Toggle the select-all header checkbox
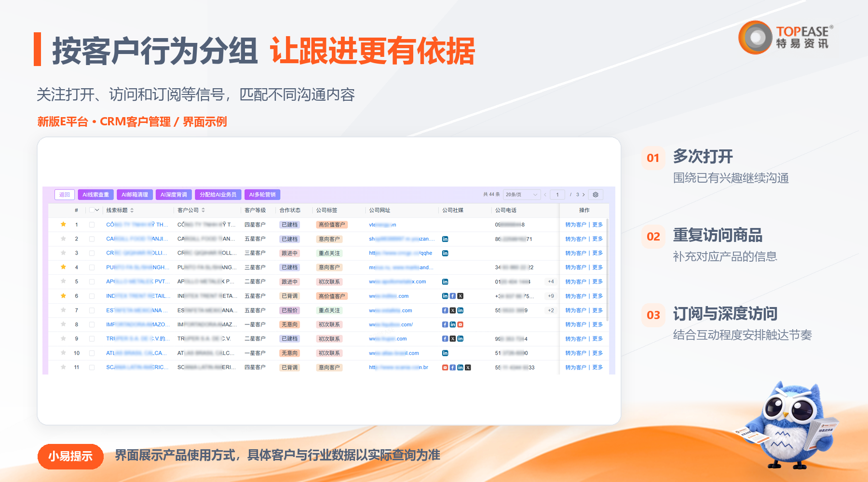868x482 pixels. pos(92,210)
